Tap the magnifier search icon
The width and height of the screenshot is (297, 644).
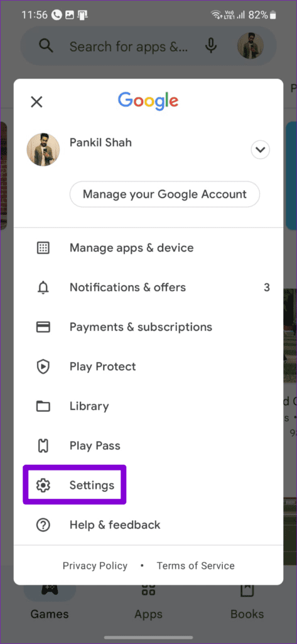click(x=46, y=47)
